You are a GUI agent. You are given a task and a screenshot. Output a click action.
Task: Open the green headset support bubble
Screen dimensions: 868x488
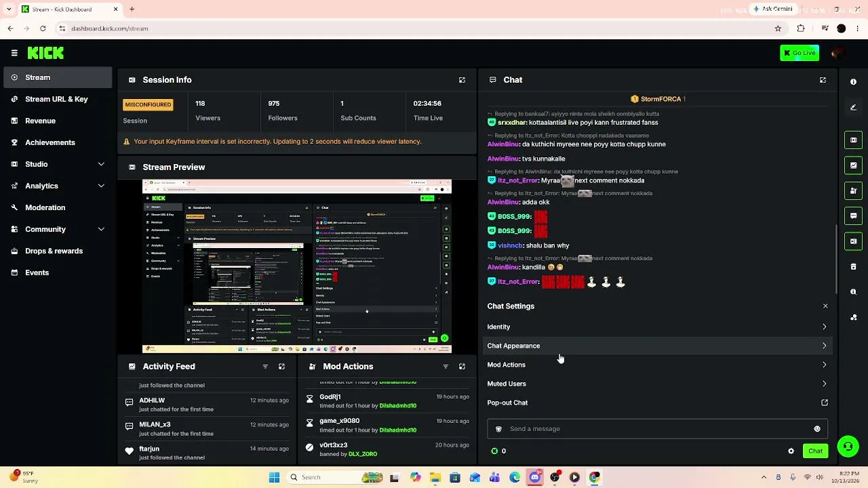(848, 447)
